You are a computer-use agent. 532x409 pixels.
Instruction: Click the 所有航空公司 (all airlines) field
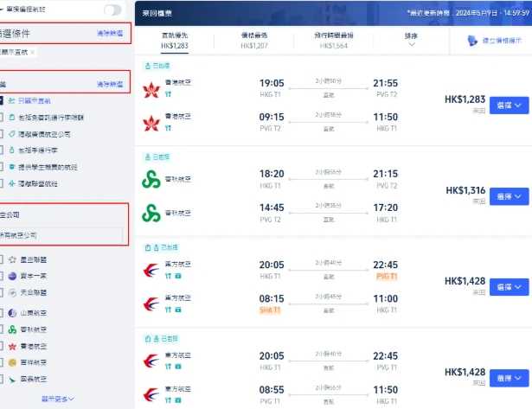tap(61, 234)
